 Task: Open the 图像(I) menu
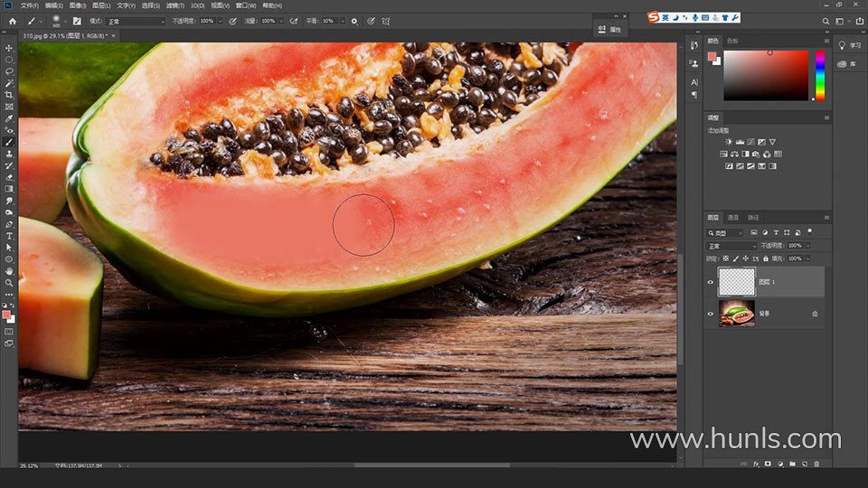point(78,5)
